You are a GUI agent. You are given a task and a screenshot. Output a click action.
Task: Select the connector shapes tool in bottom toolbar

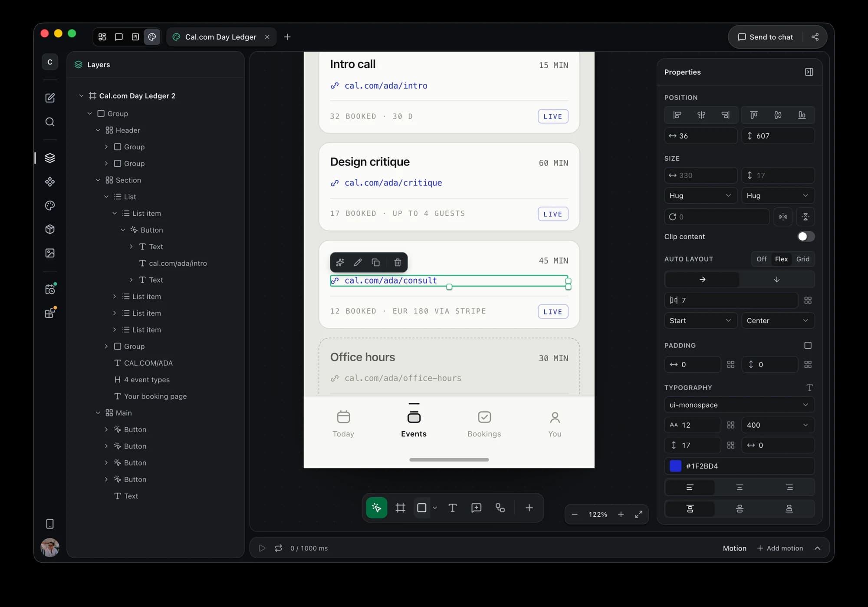[x=500, y=508]
